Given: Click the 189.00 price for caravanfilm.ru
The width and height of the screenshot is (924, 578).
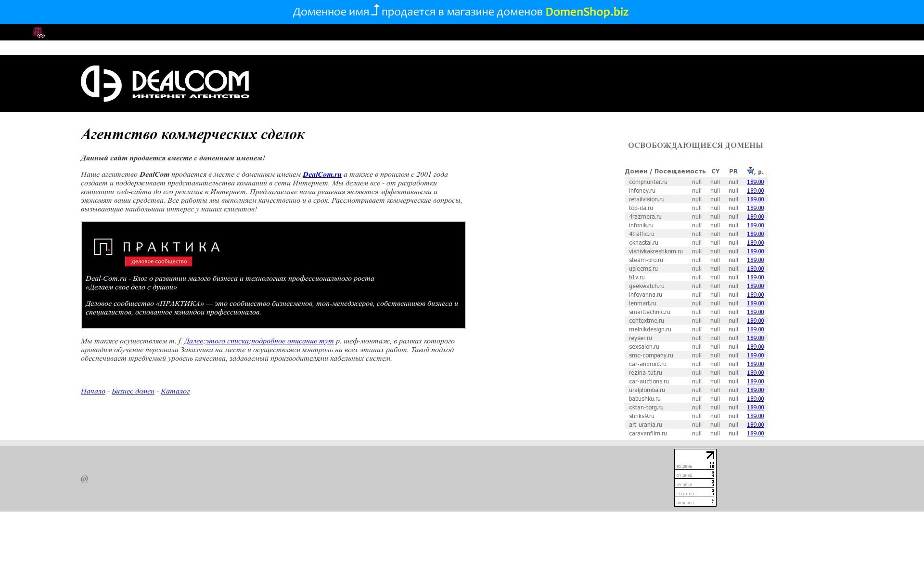Looking at the screenshot, I should tap(755, 433).
